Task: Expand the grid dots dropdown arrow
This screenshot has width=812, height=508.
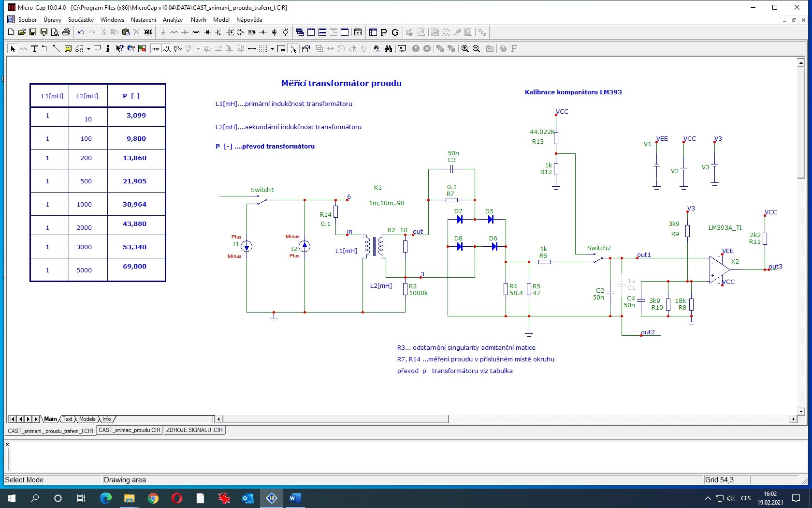Action: [x=272, y=49]
